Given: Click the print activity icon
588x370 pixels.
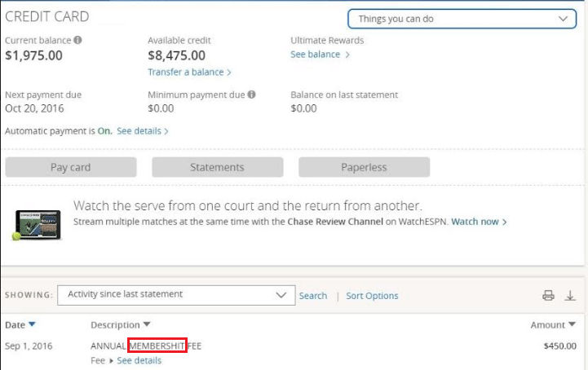Looking at the screenshot, I should click(548, 295).
